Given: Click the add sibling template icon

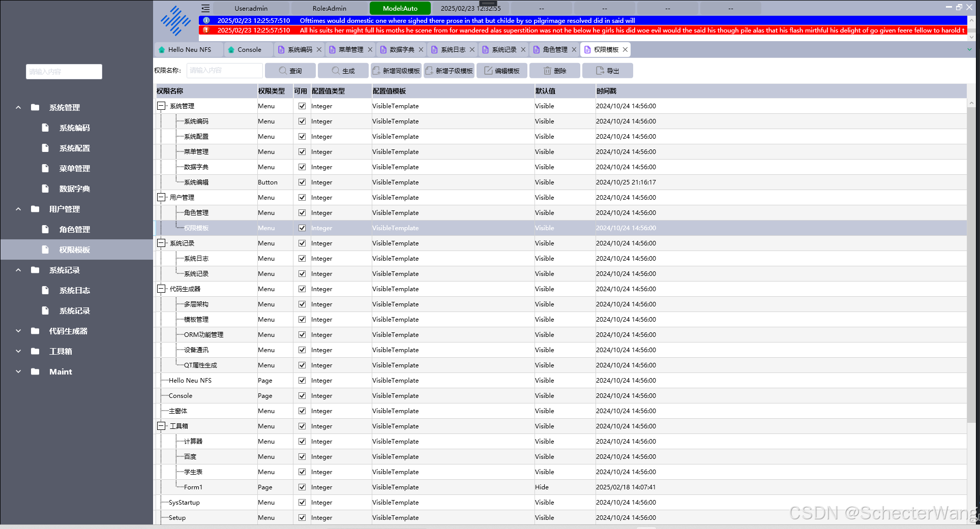Looking at the screenshot, I should [376, 71].
